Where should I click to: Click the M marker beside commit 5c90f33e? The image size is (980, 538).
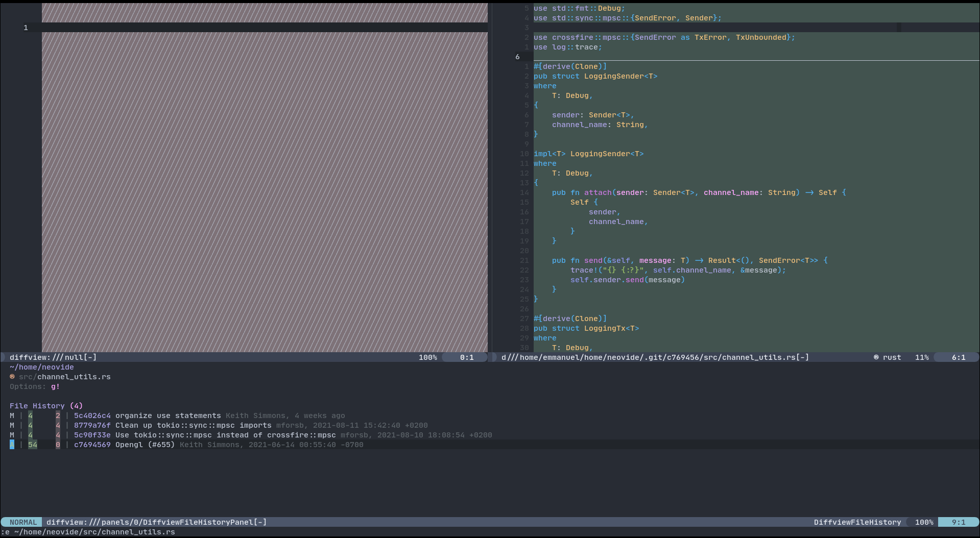click(x=12, y=435)
